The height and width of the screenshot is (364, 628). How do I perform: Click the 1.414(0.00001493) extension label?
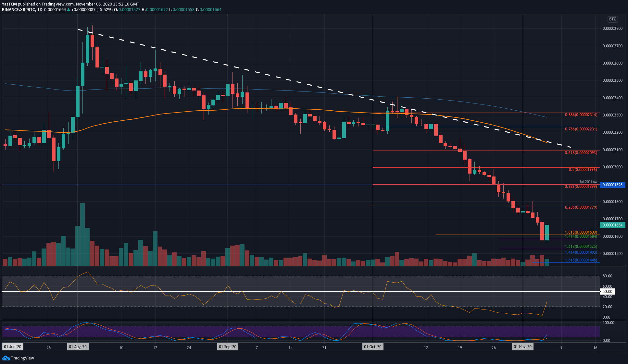pos(581,252)
